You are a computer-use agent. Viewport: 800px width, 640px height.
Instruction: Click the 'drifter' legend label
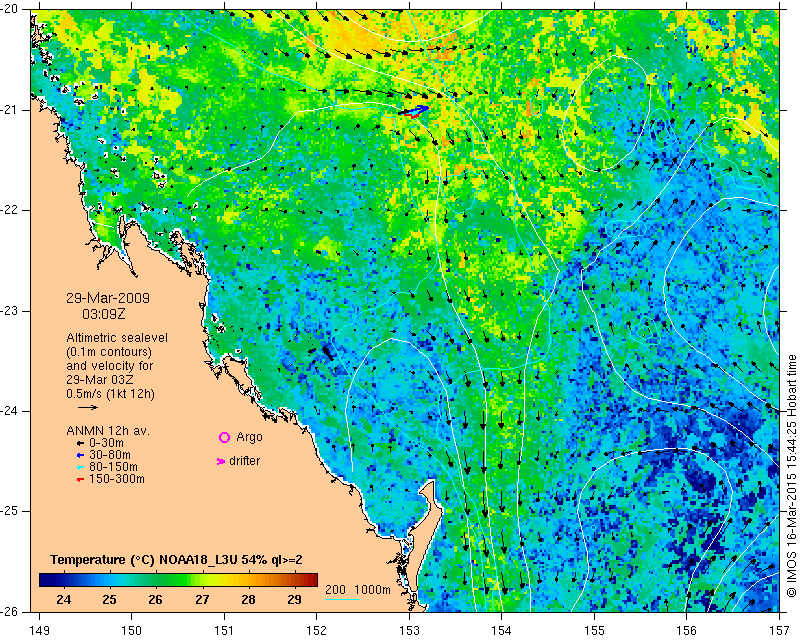pos(244,461)
